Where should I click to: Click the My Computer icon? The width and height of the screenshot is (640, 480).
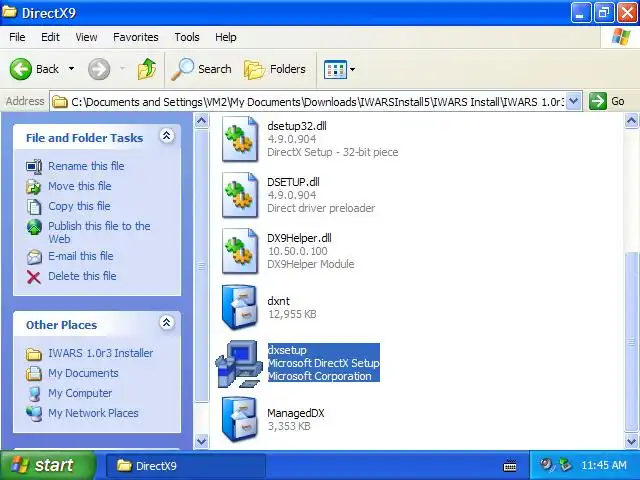(34, 393)
